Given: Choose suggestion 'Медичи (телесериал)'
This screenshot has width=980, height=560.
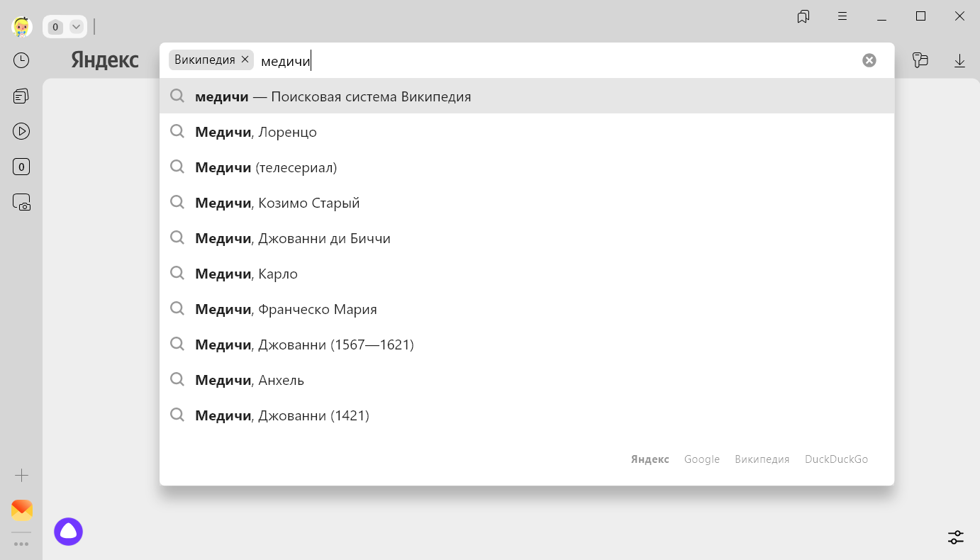Looking at the screenshot, I should tap(266, 167).
